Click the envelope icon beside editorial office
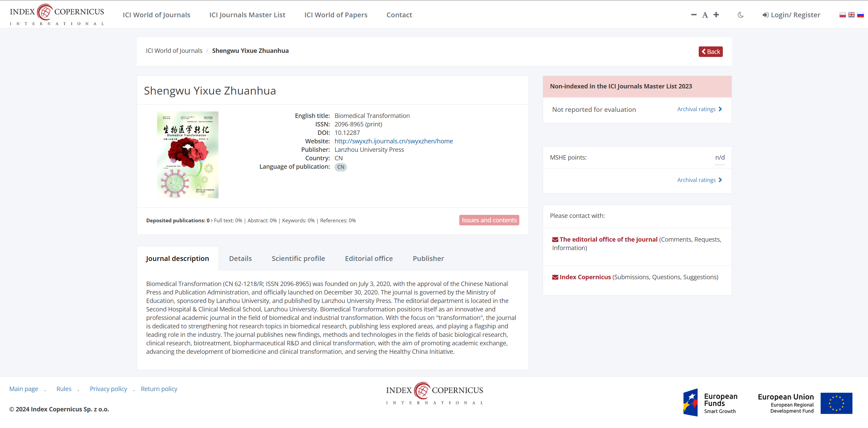This screenshot has width=868, height=428. click(x=555, y=240)
